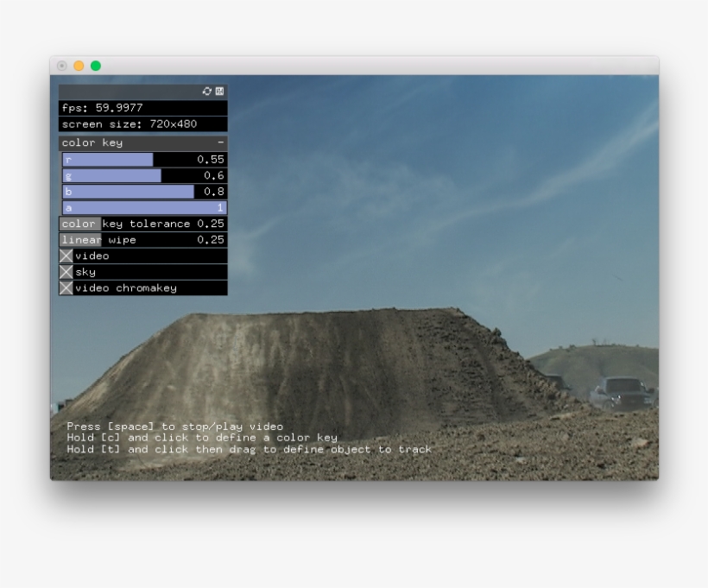Image resolution: width=708 pixels, height=588 pixels.
Task: Click the reload settings icon in panel header
Action: (207, 92)
